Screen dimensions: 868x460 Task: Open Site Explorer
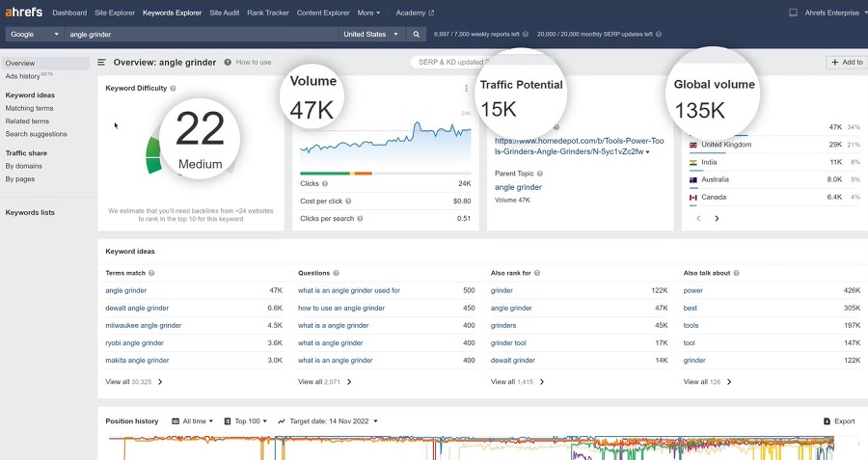(x=115, y=13)
